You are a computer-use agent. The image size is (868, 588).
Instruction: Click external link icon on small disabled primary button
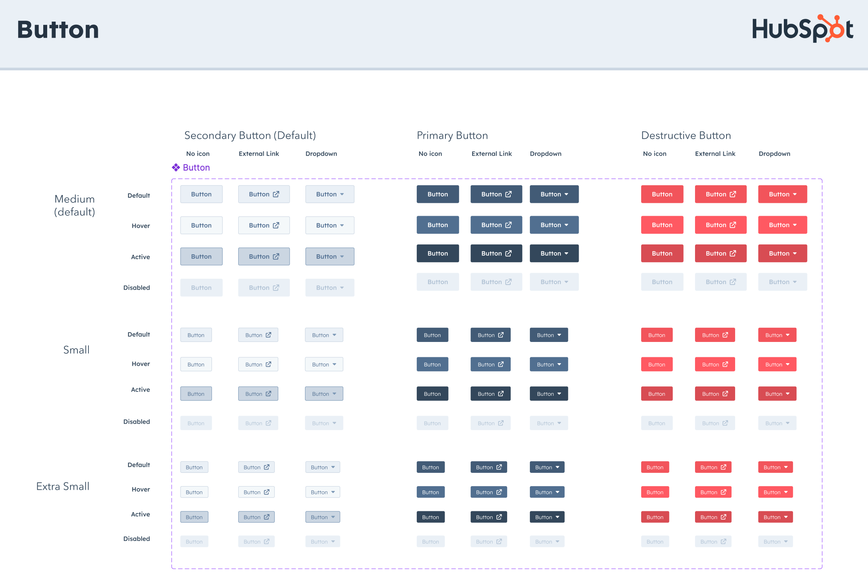(501, 423)
